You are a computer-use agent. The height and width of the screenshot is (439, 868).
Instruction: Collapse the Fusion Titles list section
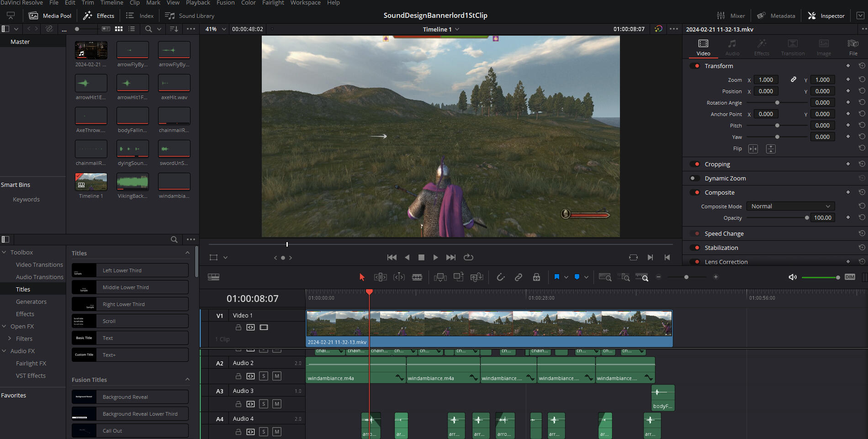click(187, 380)
